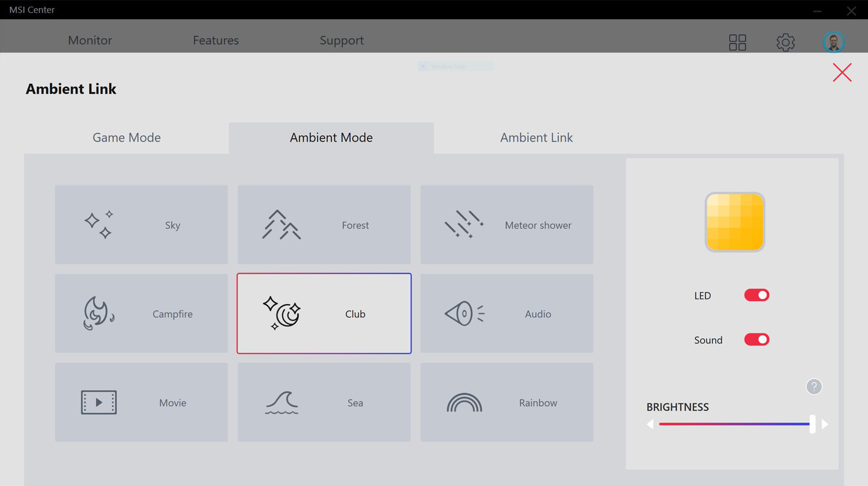
Task: Switch to the Game Mode tab
Action: click(x=127, y=138)
